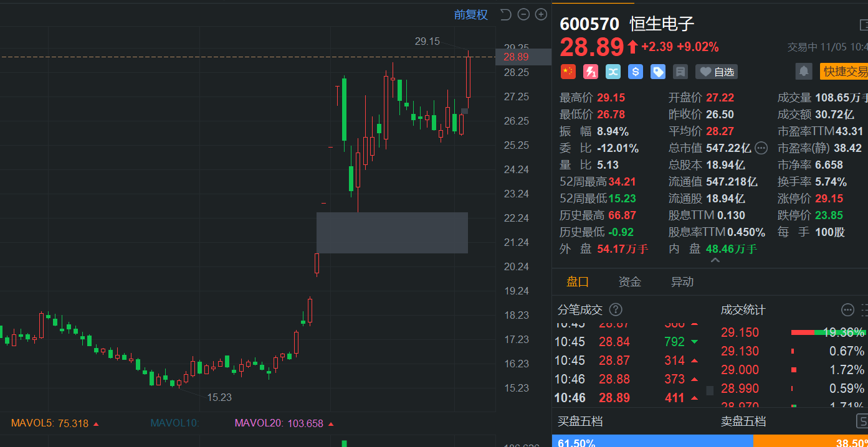This screenshot has width=868, height=447.
Task: Zoom out the K-line chart
Action: [523, 14]
